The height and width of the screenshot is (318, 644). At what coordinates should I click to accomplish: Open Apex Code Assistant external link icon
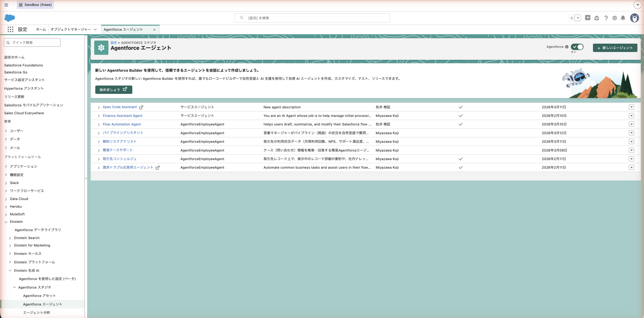coord(141,107)
